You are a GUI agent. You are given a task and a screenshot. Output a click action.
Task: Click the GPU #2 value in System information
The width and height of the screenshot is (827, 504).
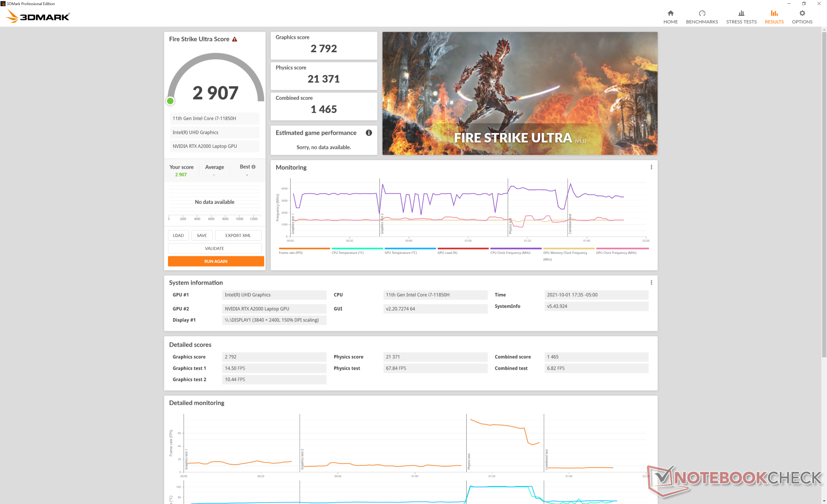click(x=274, y=309)
